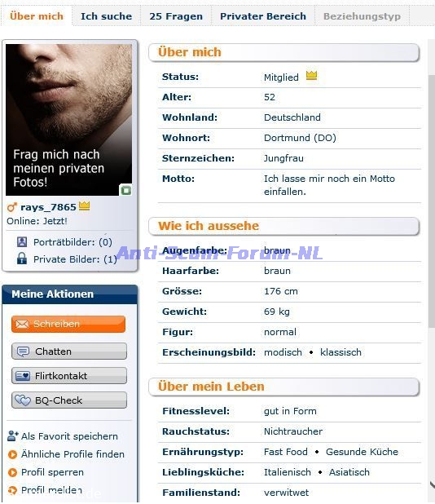This screenshot has width=435, height=504.
Task: Click the add-person icon for Als Favorit speichern
Action: click(12, 435)
